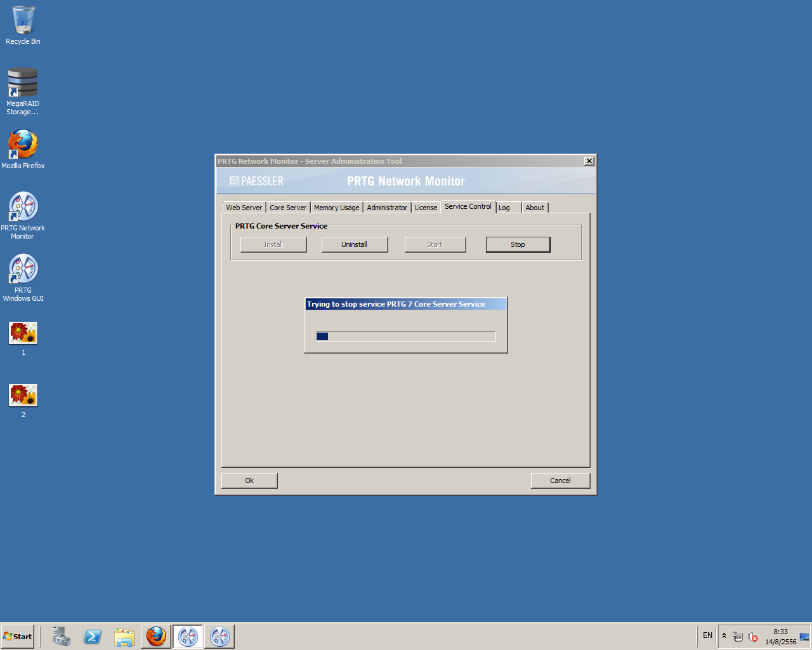Click the muted volume tray icon
This screenshot has width=812, height=650.
pyautogui.click(x=753, y=637)
